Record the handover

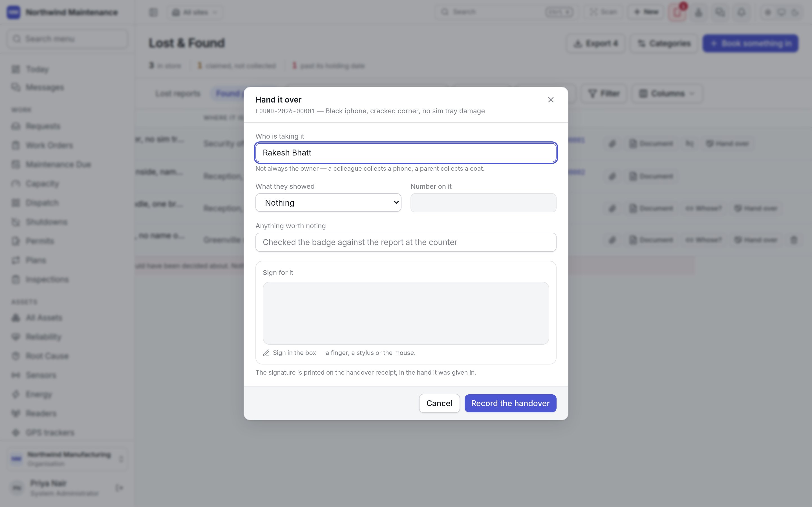coord(510,403)
